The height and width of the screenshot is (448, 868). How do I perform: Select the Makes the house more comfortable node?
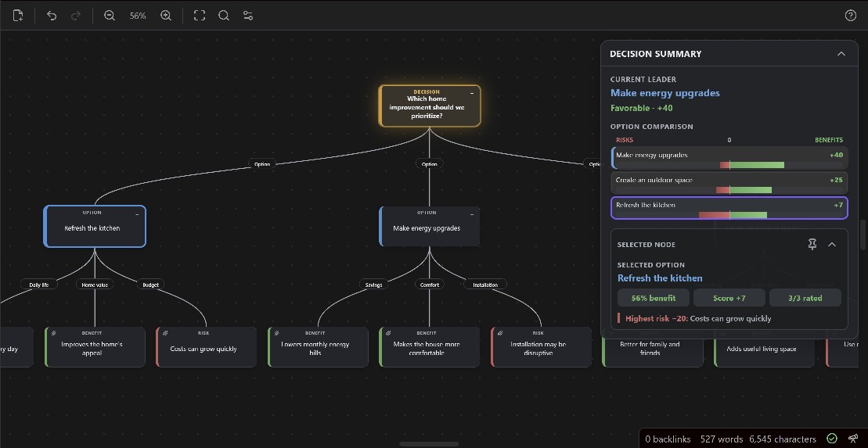(x=430, y=347)
